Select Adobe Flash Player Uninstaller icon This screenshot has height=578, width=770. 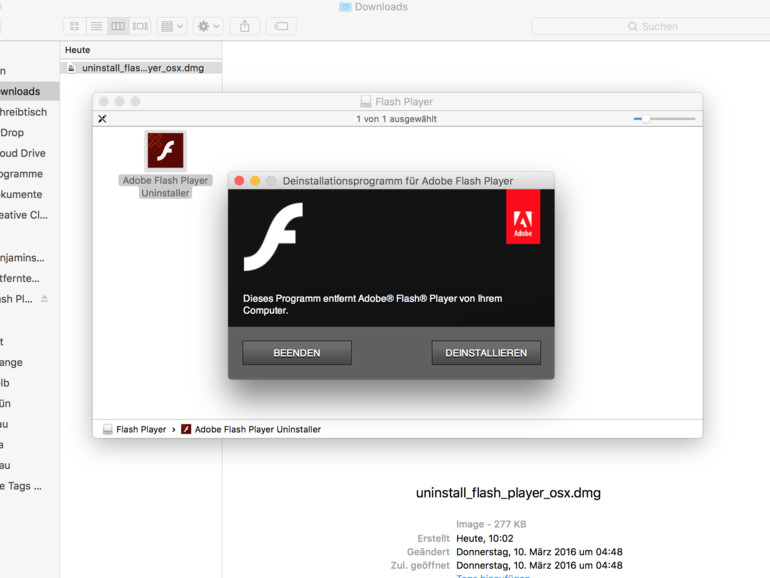(x=165, y=150)
